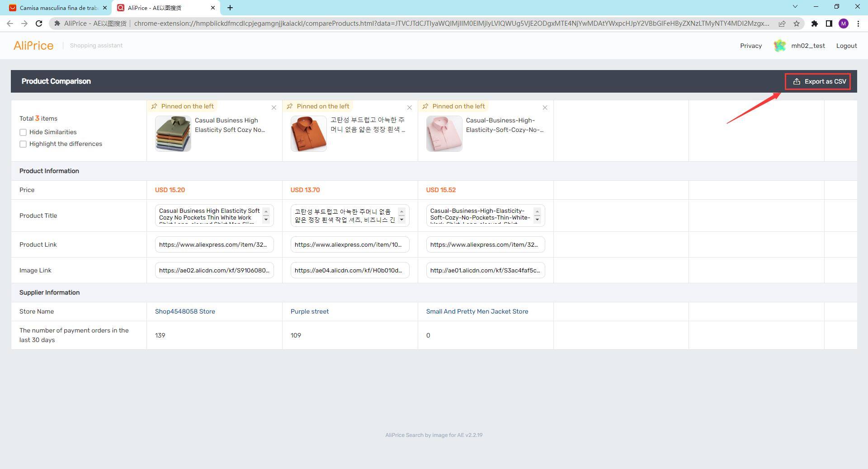Image resolution: width=868 pixels, height=469 pixels.
Task: Open the Extensions puzzle icon
Action: tap(814, 23)
